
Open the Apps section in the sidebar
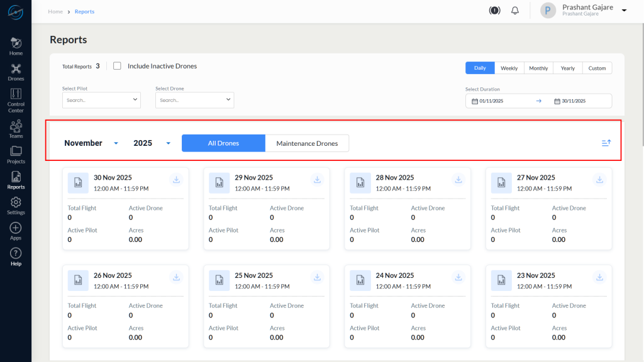point(15,229)
